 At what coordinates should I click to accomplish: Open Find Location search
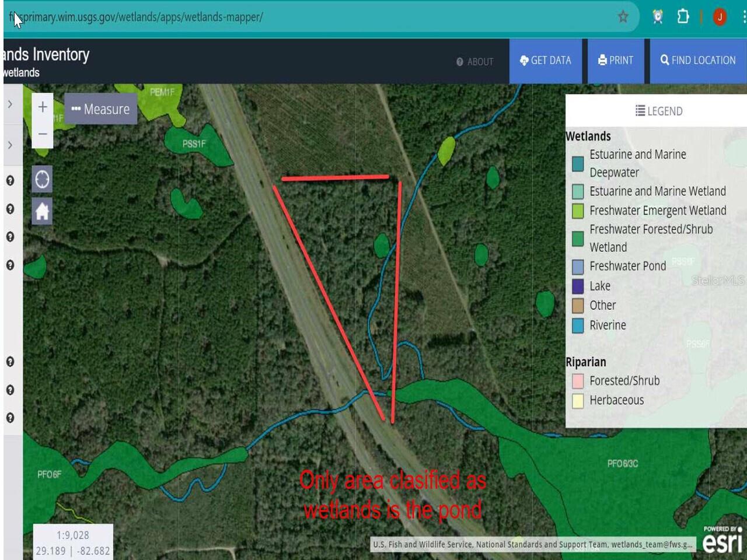697,61
